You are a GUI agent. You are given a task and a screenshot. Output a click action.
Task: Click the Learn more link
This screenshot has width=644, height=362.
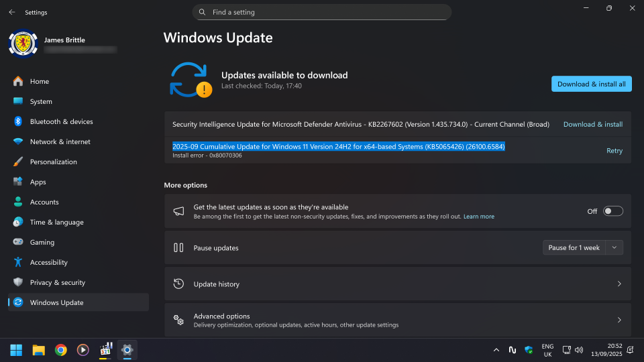coord(479,217)
